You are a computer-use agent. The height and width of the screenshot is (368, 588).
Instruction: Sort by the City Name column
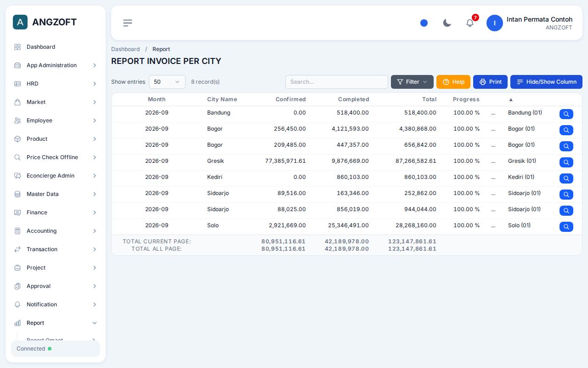click(222, 99)
